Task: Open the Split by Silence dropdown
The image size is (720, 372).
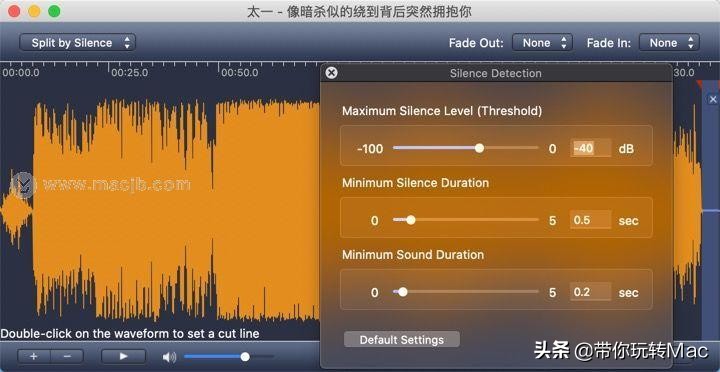Action: [x=78, y=43]
